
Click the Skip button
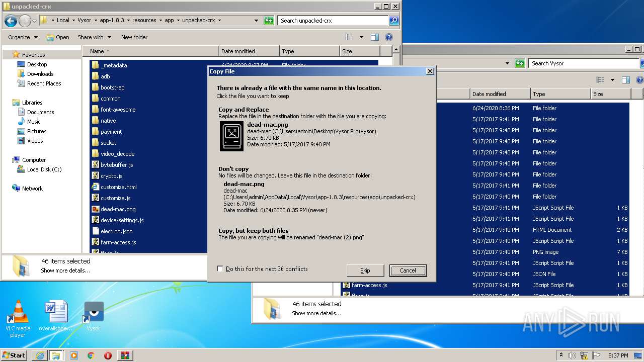(x=365, y=270)
